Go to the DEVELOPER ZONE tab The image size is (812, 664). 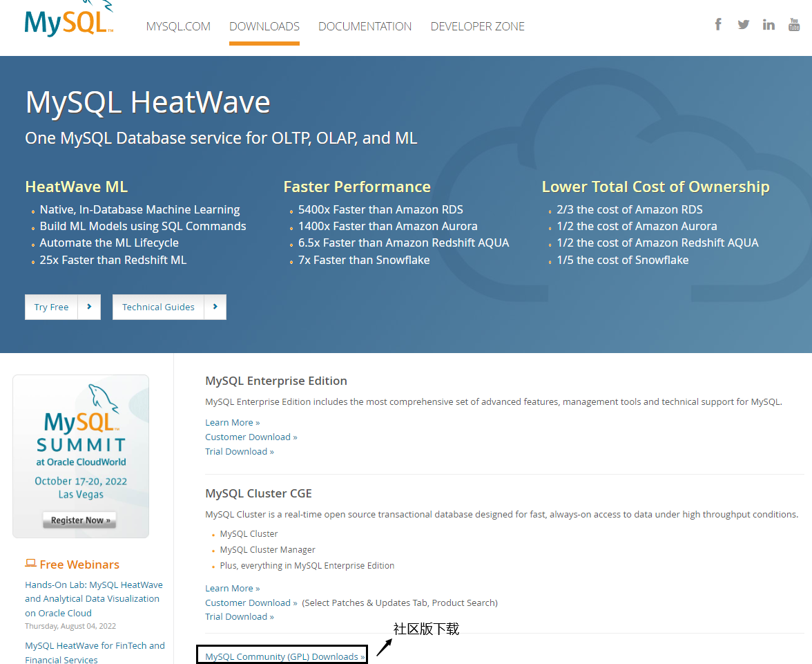coord(478,26)
